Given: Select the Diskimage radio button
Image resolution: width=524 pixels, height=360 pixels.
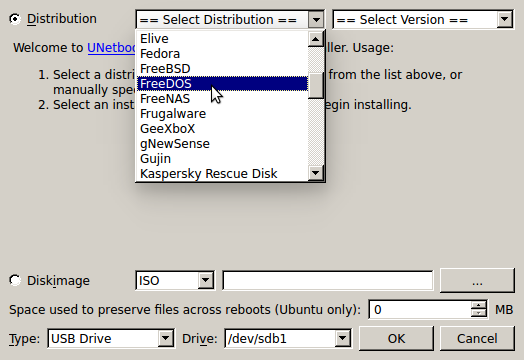Looking at the screenshot, I should [x=15, y=280].
